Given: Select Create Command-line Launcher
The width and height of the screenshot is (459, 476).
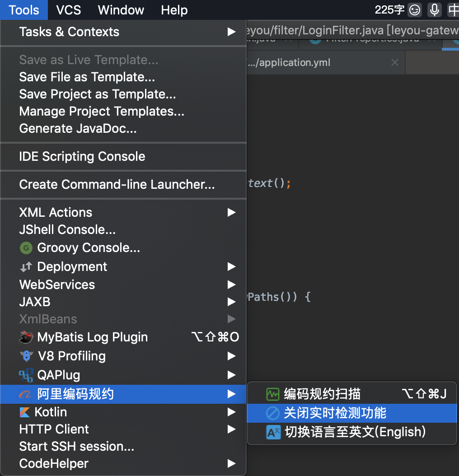Looking at the screenshot, I should (x=123, y=185).
